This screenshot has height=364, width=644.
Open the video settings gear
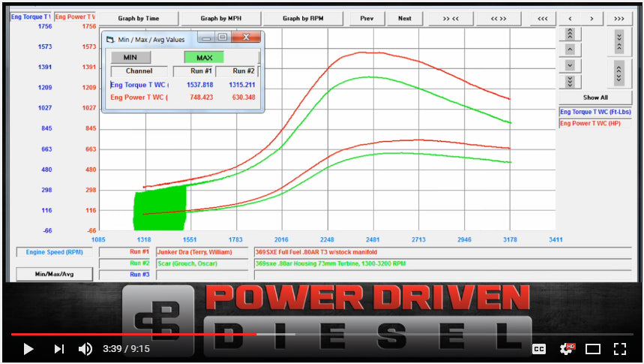567,349
